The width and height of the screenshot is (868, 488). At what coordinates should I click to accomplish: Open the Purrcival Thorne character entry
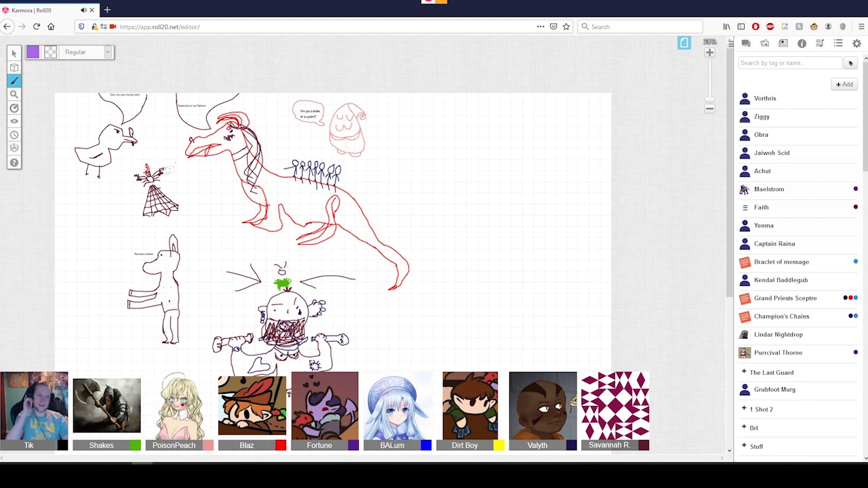[x=799, y=352]
